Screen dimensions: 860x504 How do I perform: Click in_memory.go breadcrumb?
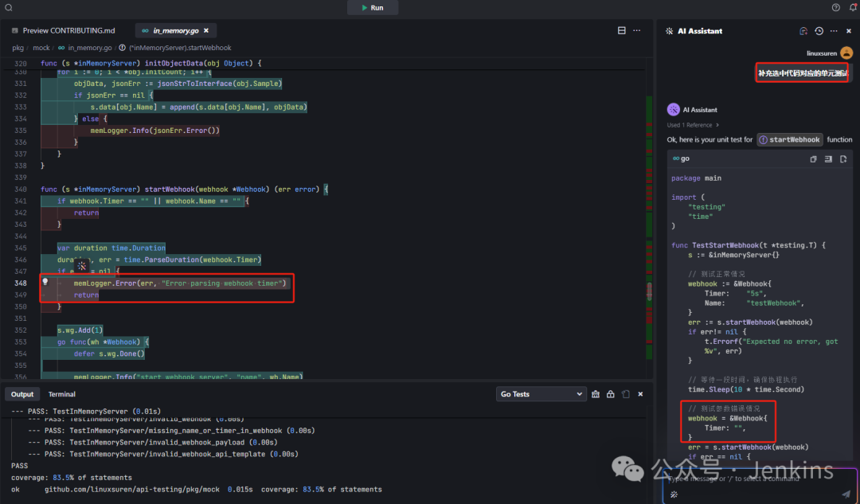pos(89,48)
